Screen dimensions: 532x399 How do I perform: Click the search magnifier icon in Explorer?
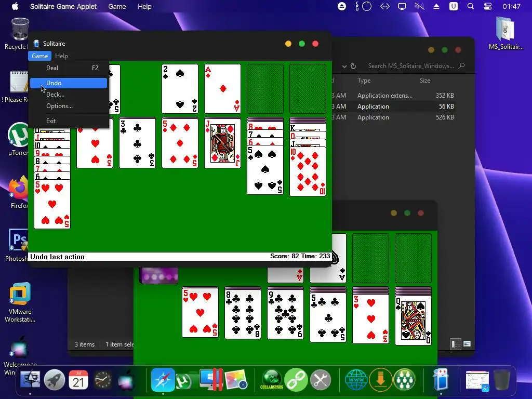461,66
